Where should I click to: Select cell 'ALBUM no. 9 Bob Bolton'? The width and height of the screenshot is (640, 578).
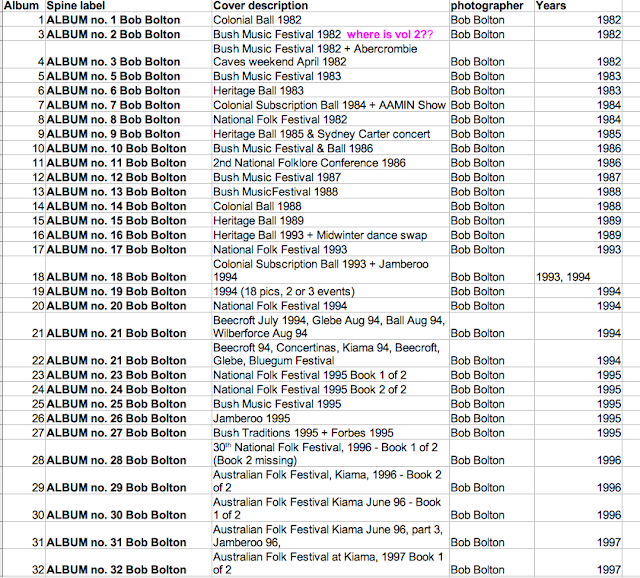click(128, 134)
